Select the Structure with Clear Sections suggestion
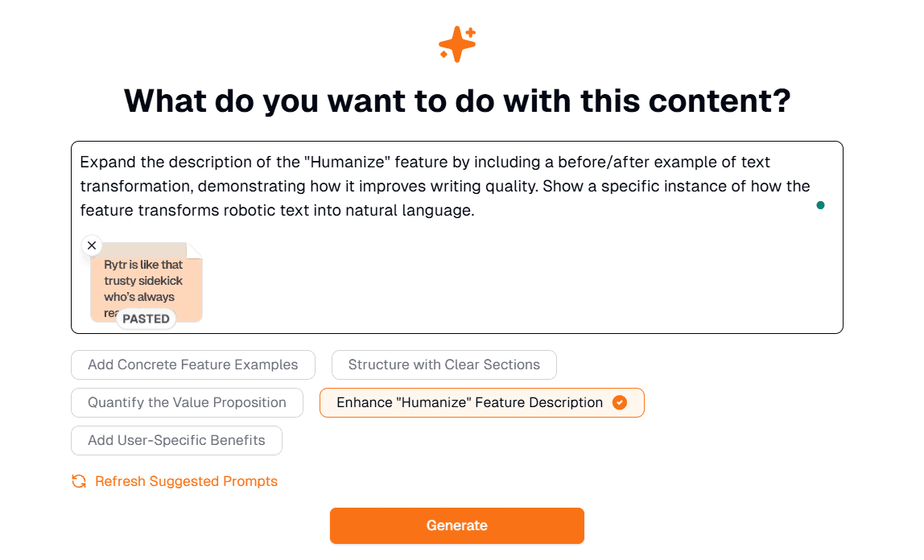Image resolution: width=924 pixels, height=560 pixels. (444, 365)
